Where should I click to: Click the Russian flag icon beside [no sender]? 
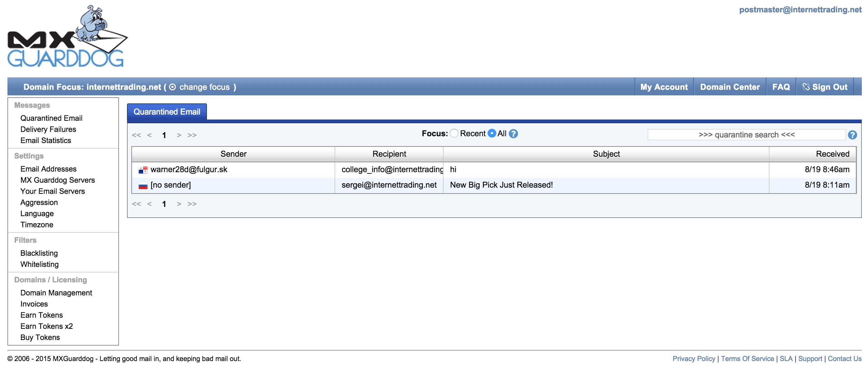143,185
